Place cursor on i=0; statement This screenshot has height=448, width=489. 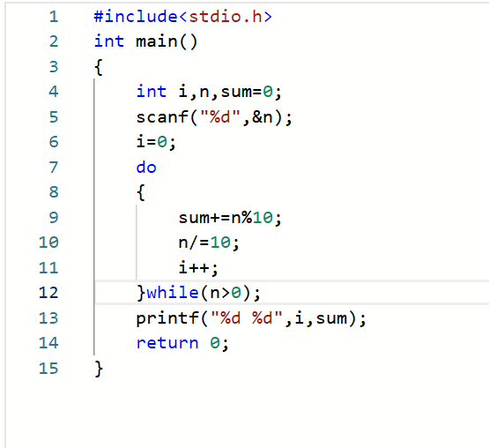pyautogui.click(x=156, y=142)
